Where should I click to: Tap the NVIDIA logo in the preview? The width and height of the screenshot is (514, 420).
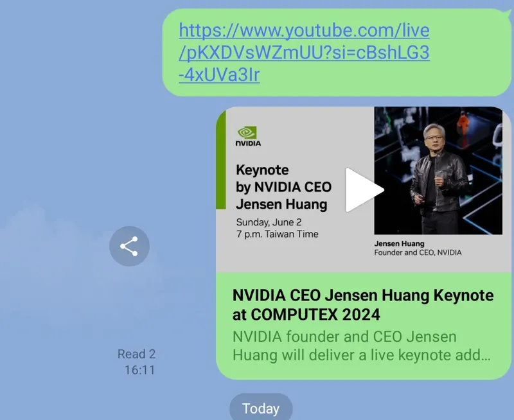[x=248, y=136]
